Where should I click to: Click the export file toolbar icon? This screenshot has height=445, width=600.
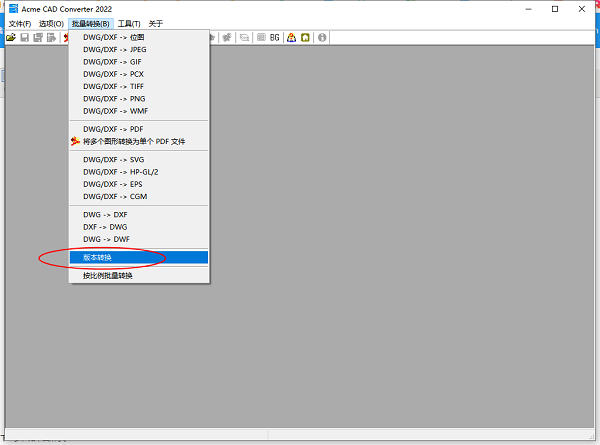(51, 37)
